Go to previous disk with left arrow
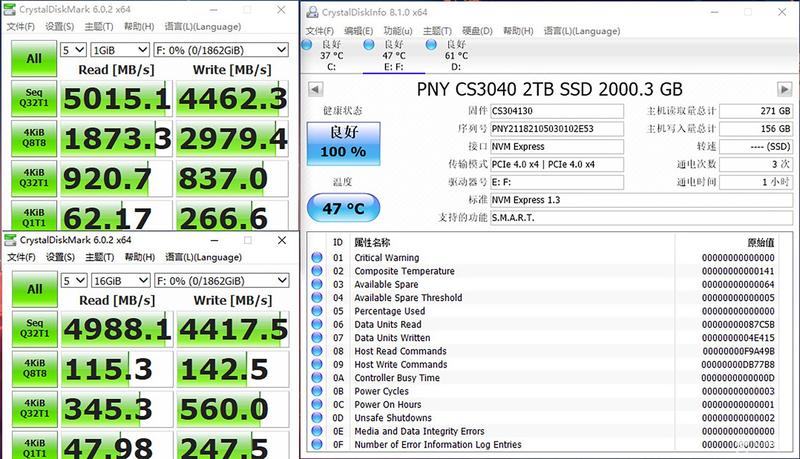The height and width of the screenshot is (459, 800). tap(315, 89)
